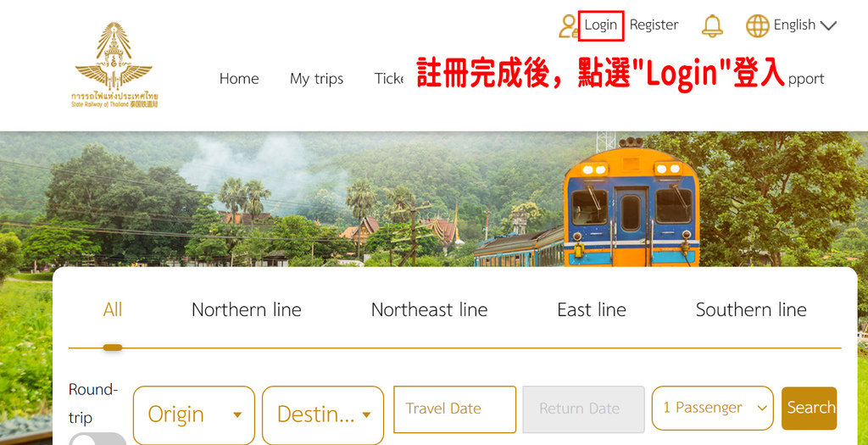This screenshot has height=445, width=868.
Task: Click the Register link
Action: (x=654, y=25)
